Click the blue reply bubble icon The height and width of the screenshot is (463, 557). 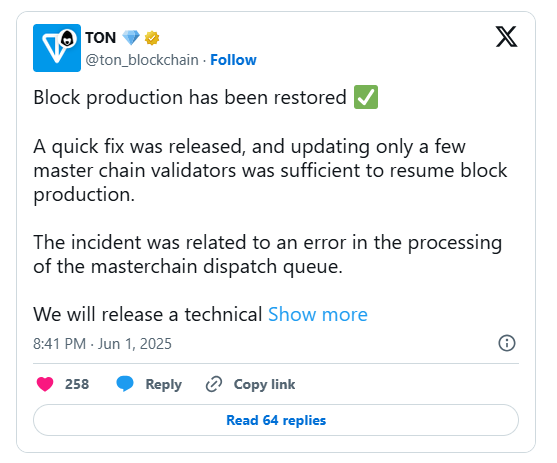(125, 384)
